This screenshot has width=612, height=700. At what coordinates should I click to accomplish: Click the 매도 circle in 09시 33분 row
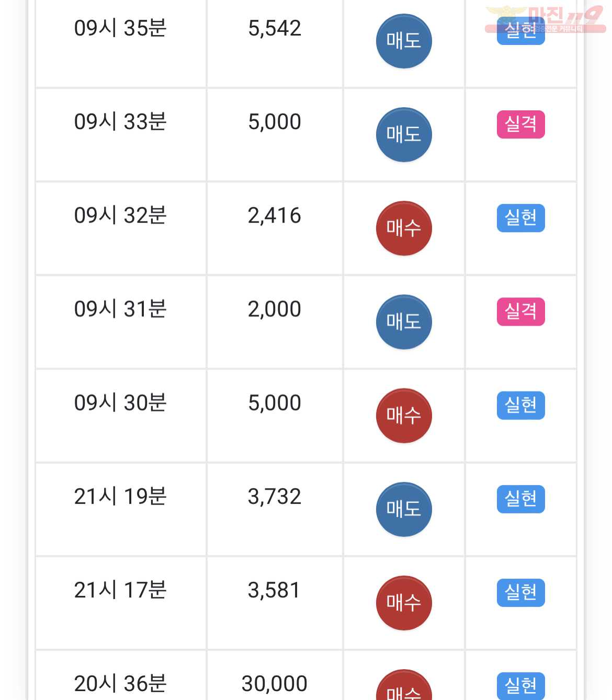coord(404,134)
